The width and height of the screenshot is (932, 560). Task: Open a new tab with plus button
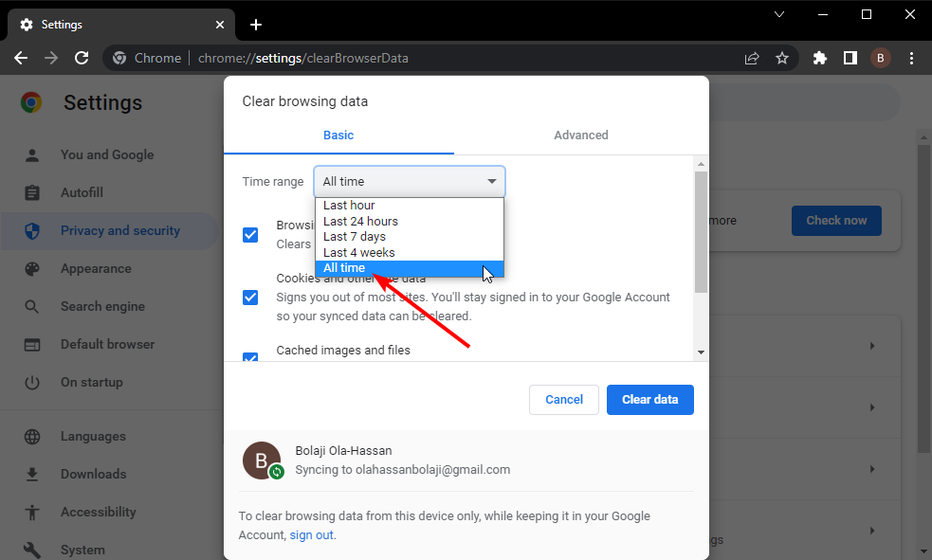[256, 25]
